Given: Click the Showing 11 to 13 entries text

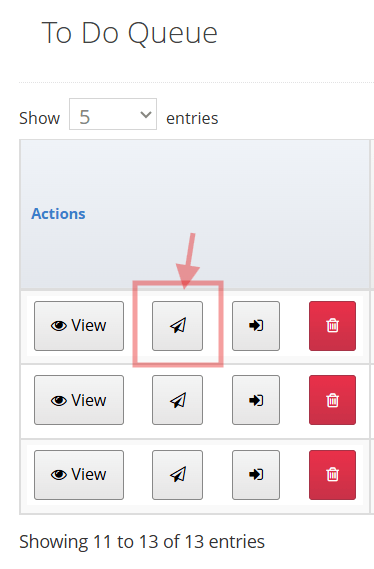Looking at the screenshot, I should coord(142,542).
